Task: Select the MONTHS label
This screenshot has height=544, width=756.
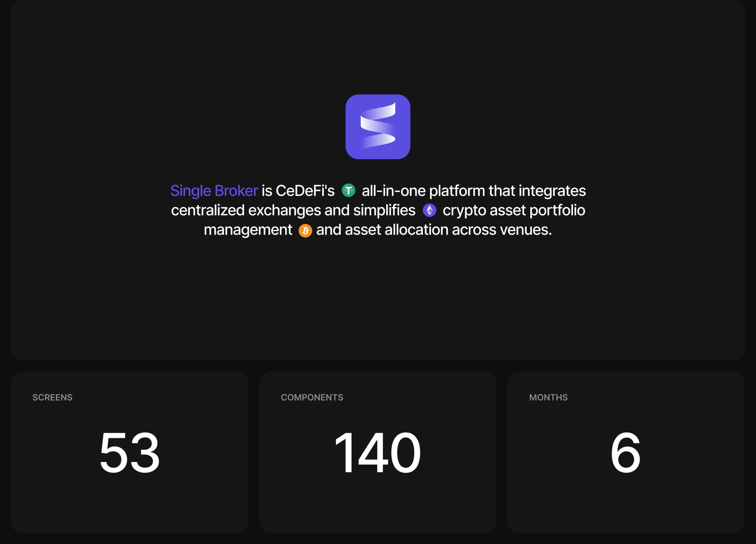Action: pos(548,397)
